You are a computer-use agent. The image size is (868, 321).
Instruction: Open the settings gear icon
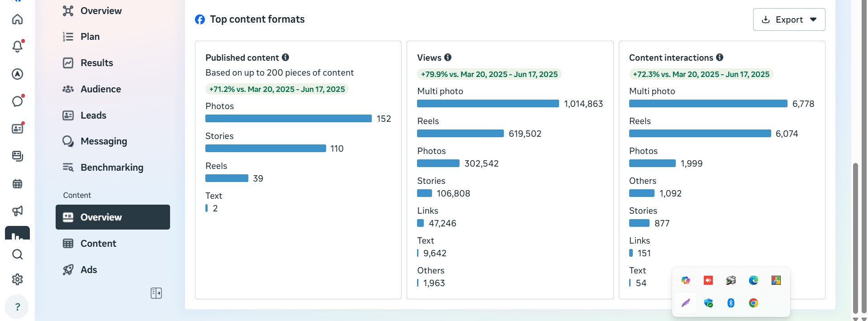[17, 279]
